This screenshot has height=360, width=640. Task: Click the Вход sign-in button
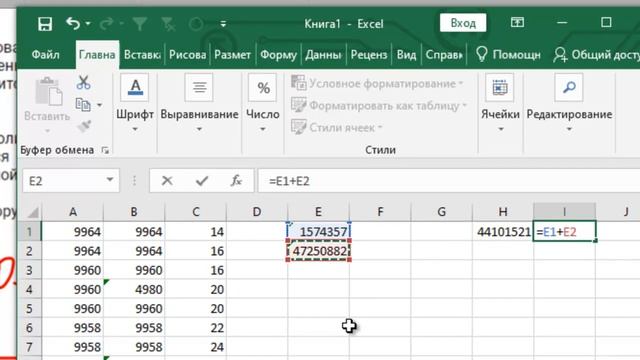tap(463, 23)
